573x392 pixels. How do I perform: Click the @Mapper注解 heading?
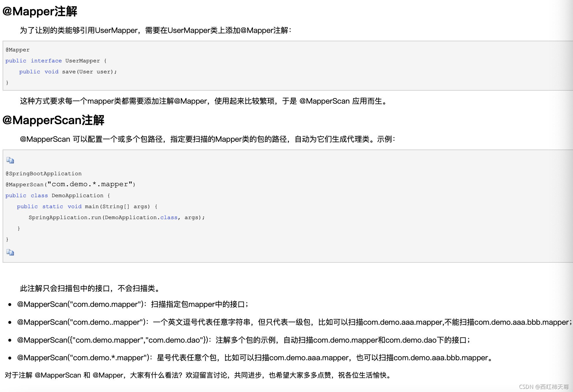(40, 12)
